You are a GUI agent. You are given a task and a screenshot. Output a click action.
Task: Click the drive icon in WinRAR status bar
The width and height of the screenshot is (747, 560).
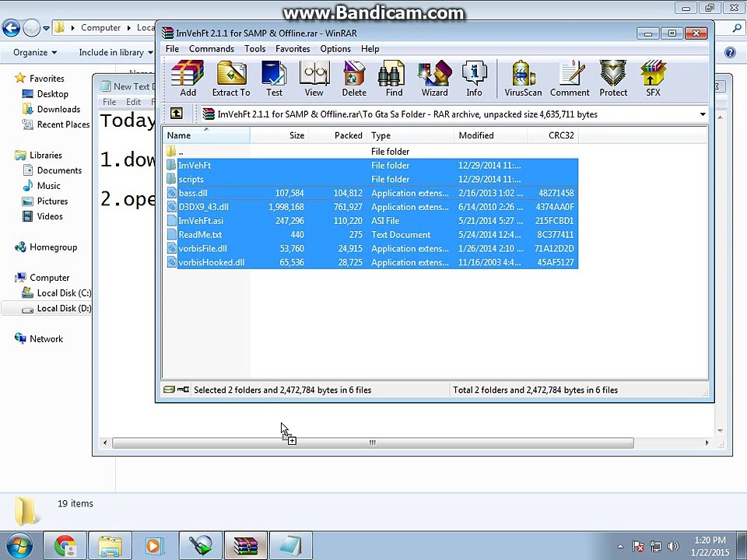click(169, 390)
